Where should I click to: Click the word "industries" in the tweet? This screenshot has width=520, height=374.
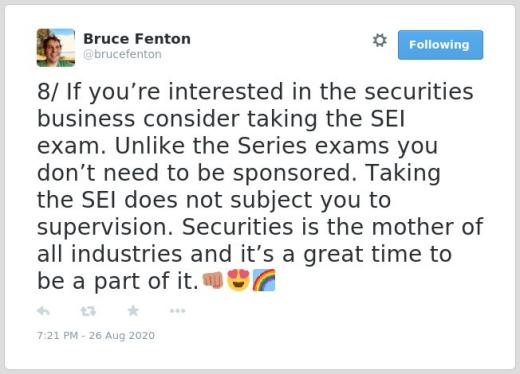tap(126, 254)
